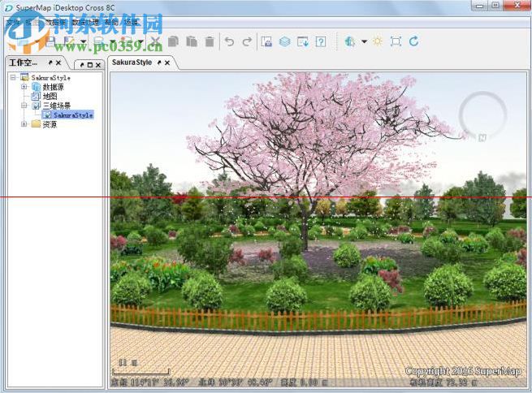532x393 pixels.
Task: Open the output window icon
Action: [303, 41]
